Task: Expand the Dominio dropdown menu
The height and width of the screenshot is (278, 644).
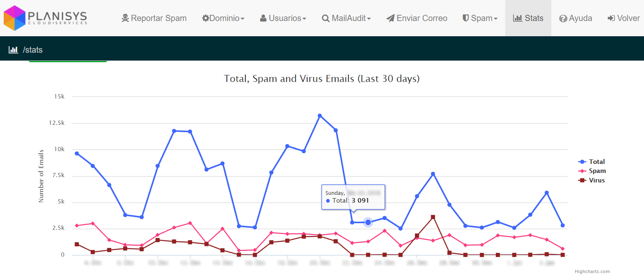Action: [223, 18]
